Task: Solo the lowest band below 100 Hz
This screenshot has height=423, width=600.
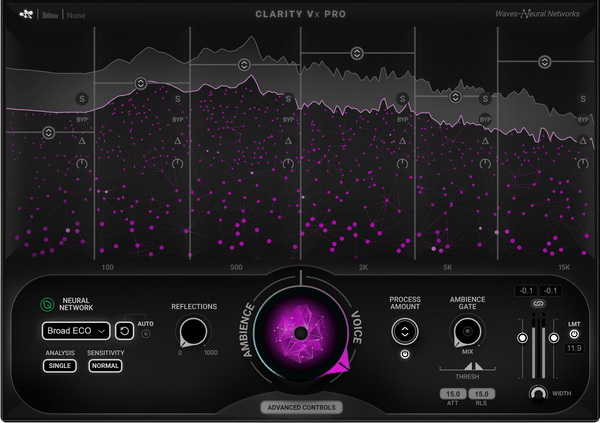Action: (x=82, y=98)
